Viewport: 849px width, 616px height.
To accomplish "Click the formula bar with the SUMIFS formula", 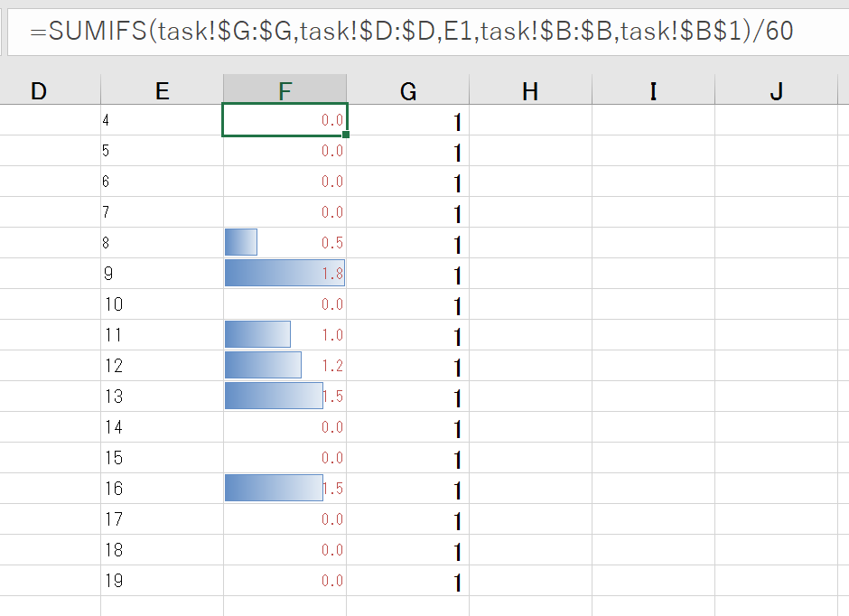I will click(x=428, y=32).
